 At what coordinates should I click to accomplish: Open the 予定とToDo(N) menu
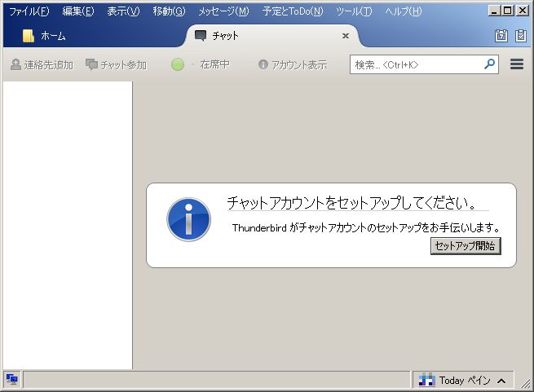[x=293, y=11]
